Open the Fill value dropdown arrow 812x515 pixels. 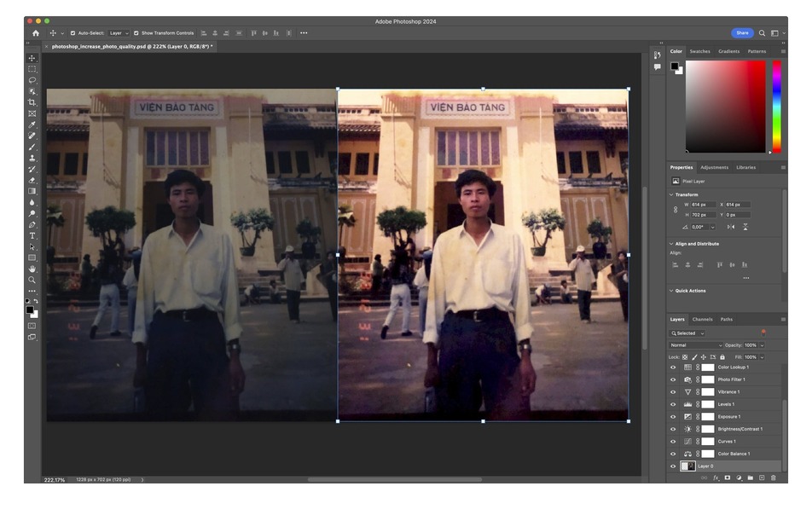click(x=762, y=357)
